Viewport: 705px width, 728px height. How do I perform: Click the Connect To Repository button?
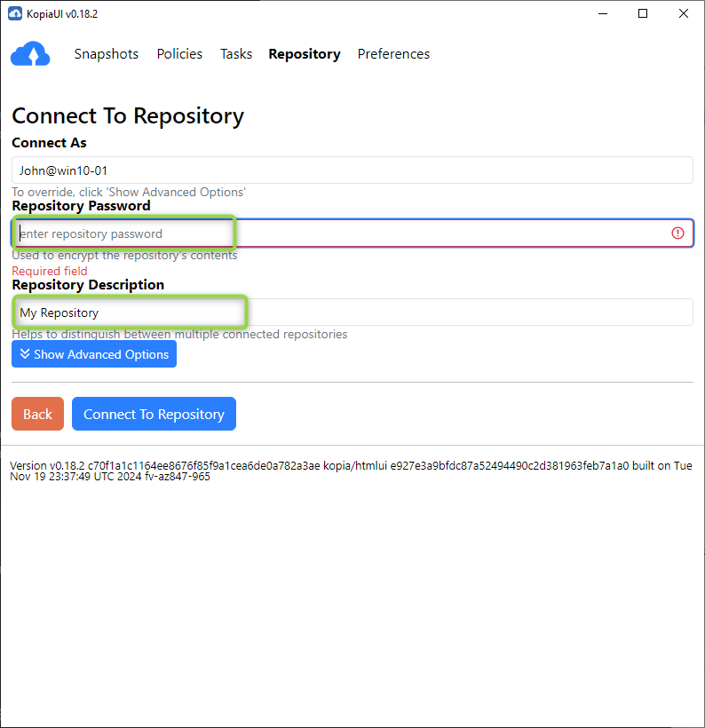(x=154, y=414)
